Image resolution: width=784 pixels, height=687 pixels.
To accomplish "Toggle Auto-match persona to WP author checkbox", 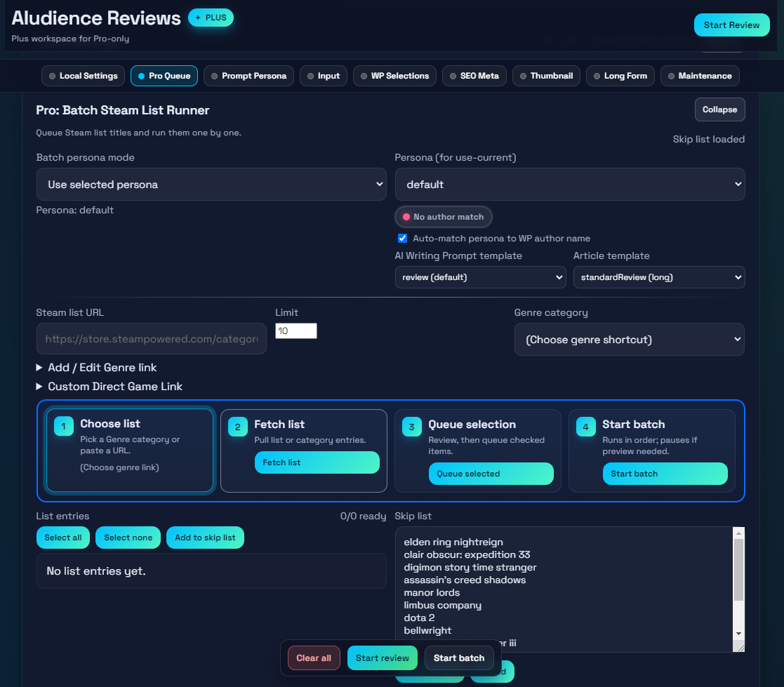I will 402,238.
